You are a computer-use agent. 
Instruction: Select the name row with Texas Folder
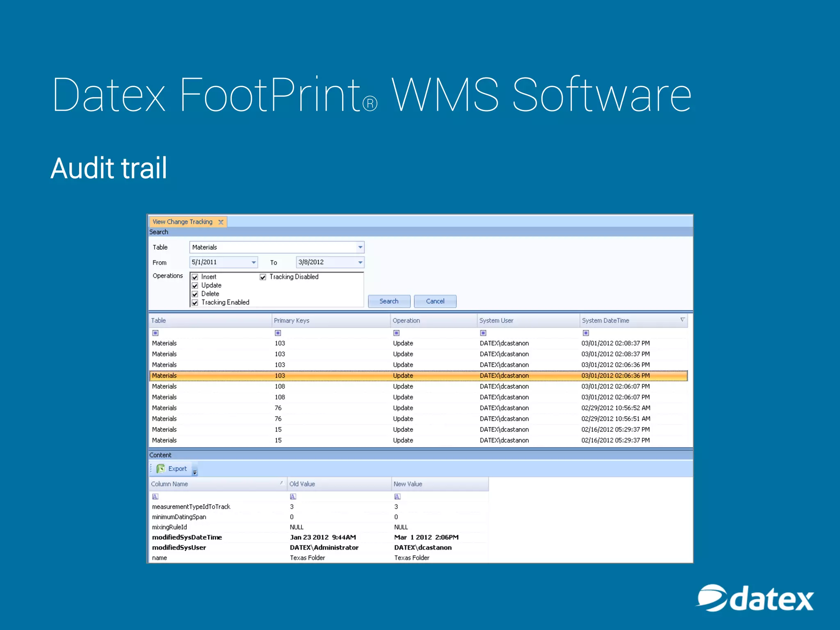click(319, 558)
